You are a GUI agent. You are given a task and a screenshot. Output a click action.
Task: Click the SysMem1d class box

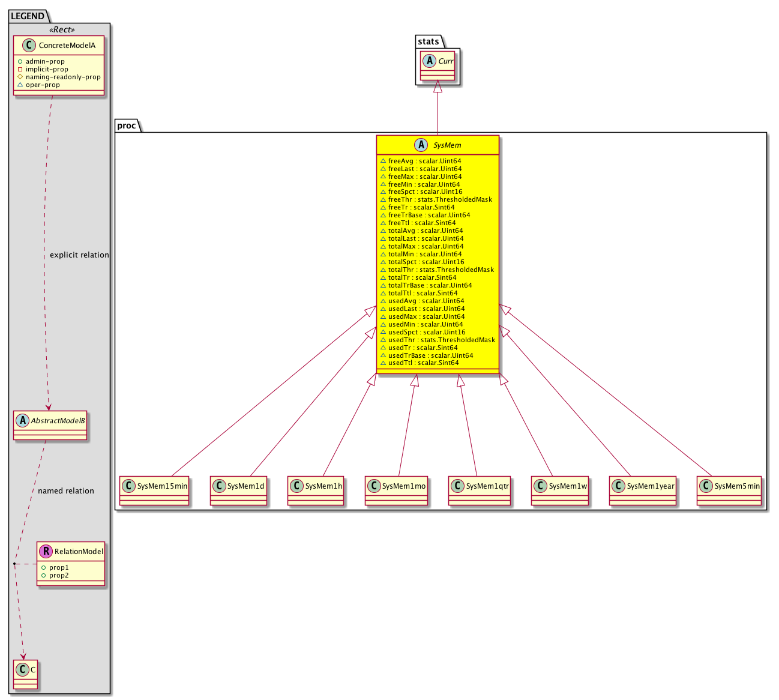[x=239, y=491]
